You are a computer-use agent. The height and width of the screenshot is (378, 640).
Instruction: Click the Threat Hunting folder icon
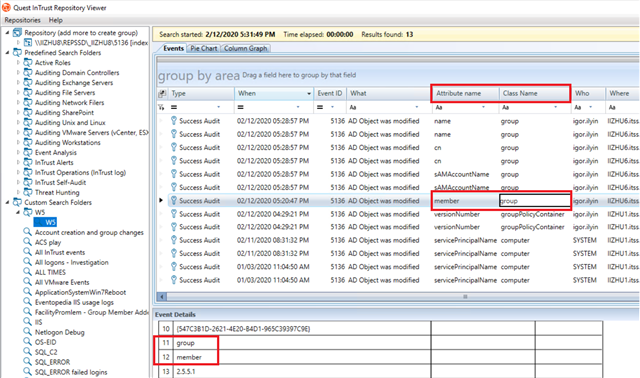coord(28,192)
